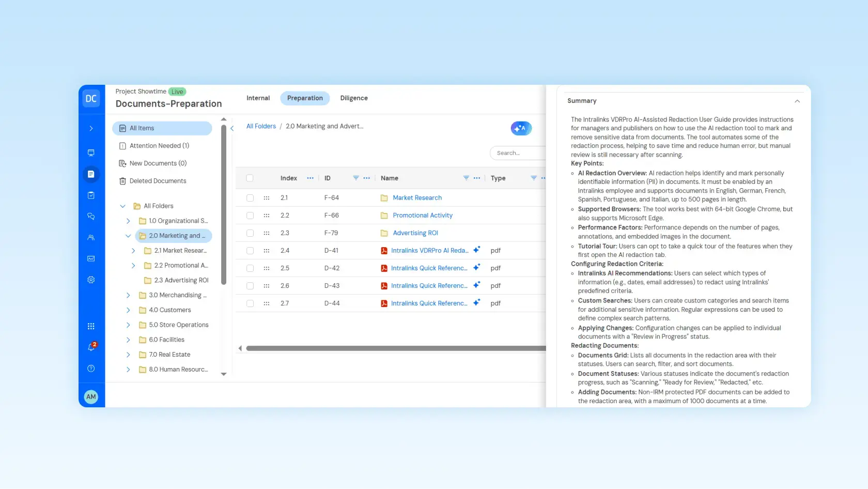This screenshot has height=489, width=868.
Task: Open Name column three-dots menu
Action: point(477,178)
